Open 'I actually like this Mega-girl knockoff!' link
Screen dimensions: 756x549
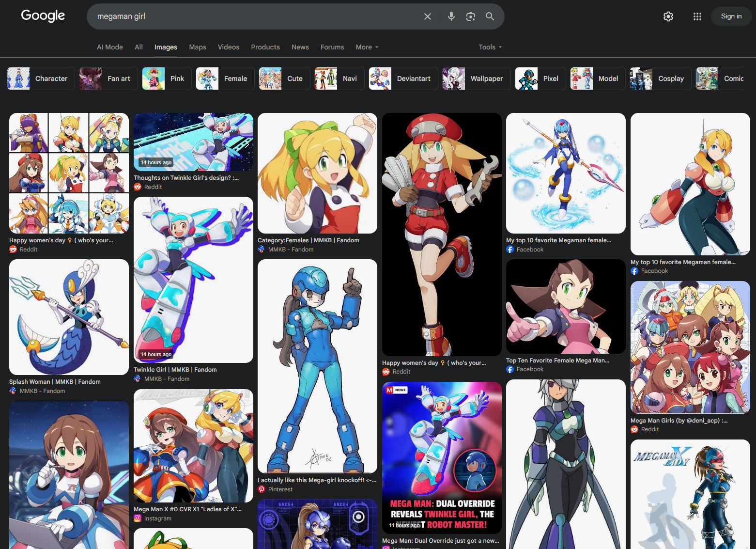point(317,480)
